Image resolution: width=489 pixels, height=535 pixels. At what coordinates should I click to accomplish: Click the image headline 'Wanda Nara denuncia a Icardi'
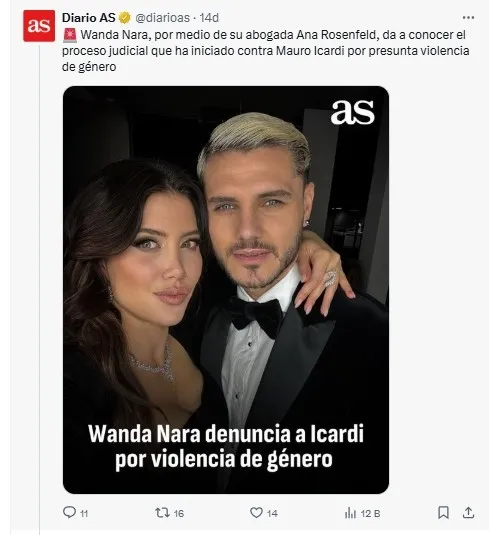click(226, 434)
